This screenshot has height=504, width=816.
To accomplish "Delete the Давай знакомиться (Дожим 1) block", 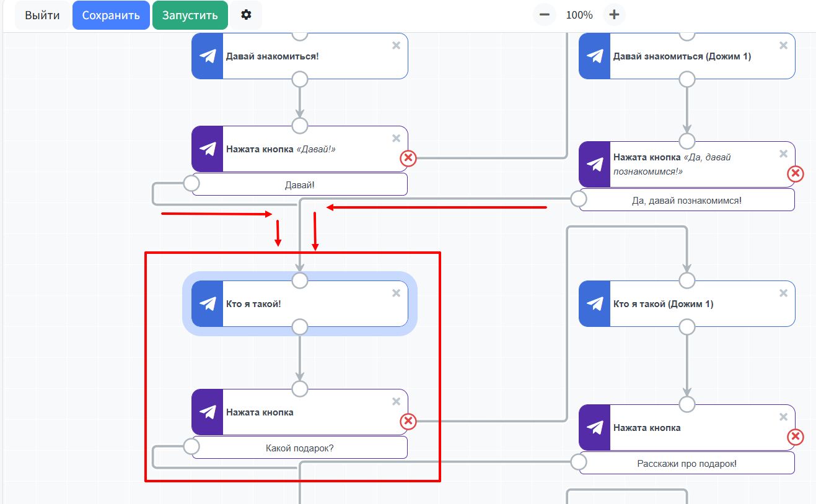I will coord(784,45).
